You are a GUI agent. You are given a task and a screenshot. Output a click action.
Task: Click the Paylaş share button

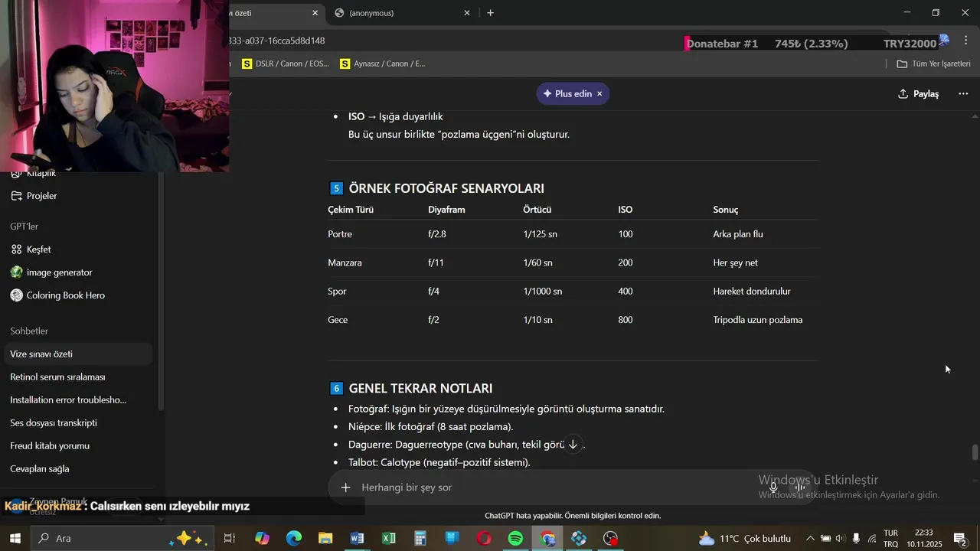[918, 93]
